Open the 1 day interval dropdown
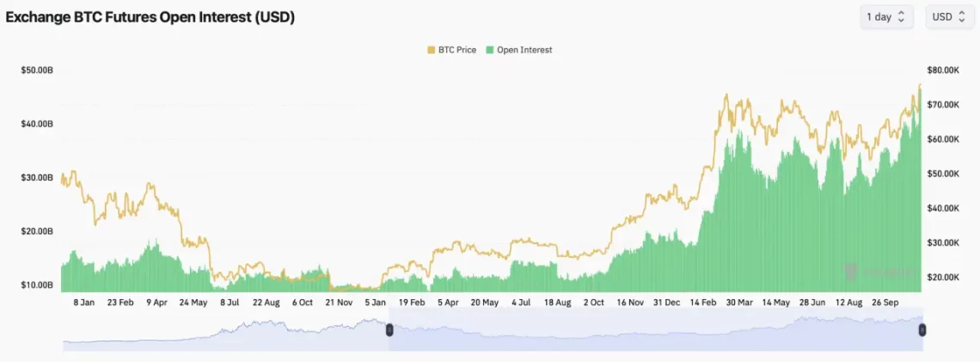980x362 pixels. click(x=885, y=17)
